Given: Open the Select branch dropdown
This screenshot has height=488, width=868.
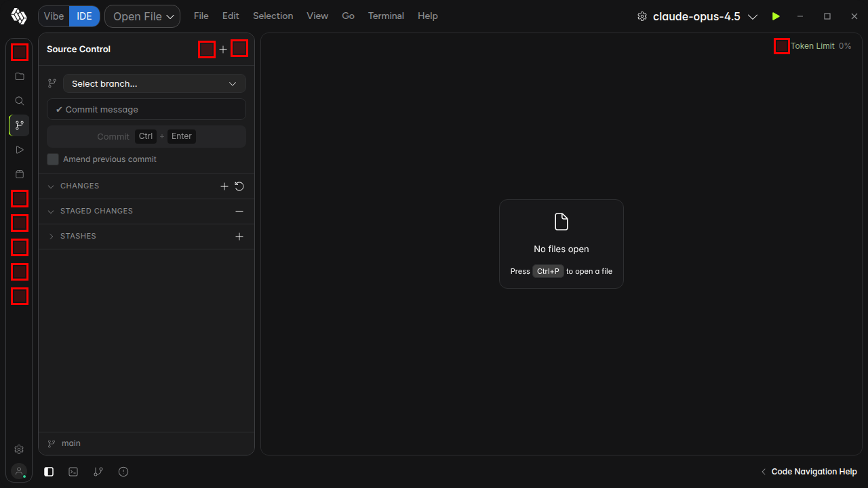Looking at the screenshot, I should [x=155, y=83].
